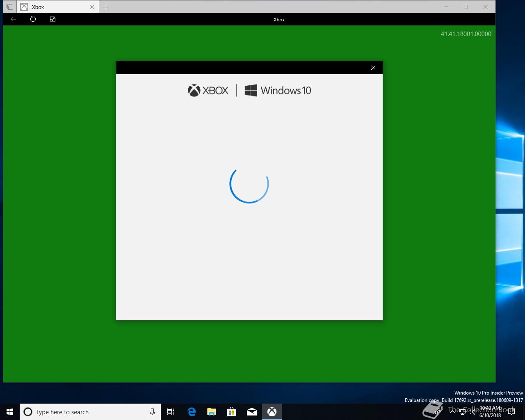Open the network icon in system tray

(x=462, y=412)
